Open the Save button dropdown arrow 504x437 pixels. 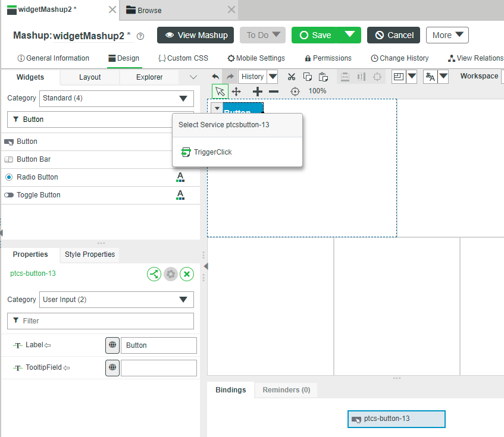(349, 35)
